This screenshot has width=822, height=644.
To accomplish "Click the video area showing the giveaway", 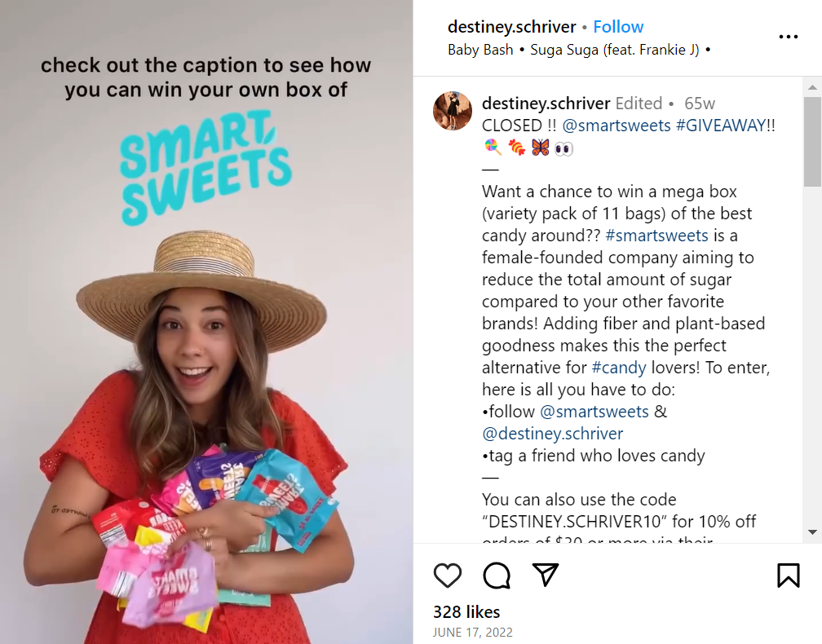I will (x=206, y=322).
